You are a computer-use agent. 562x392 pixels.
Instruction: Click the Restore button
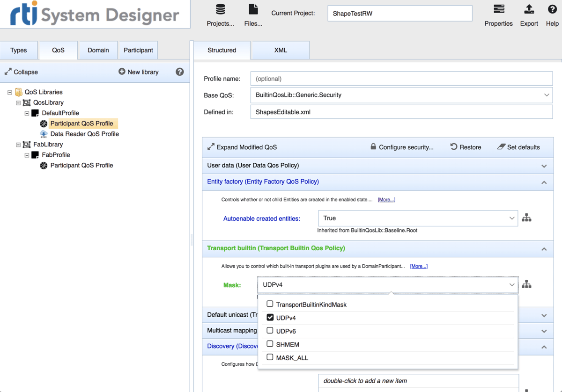coord(466,147)
